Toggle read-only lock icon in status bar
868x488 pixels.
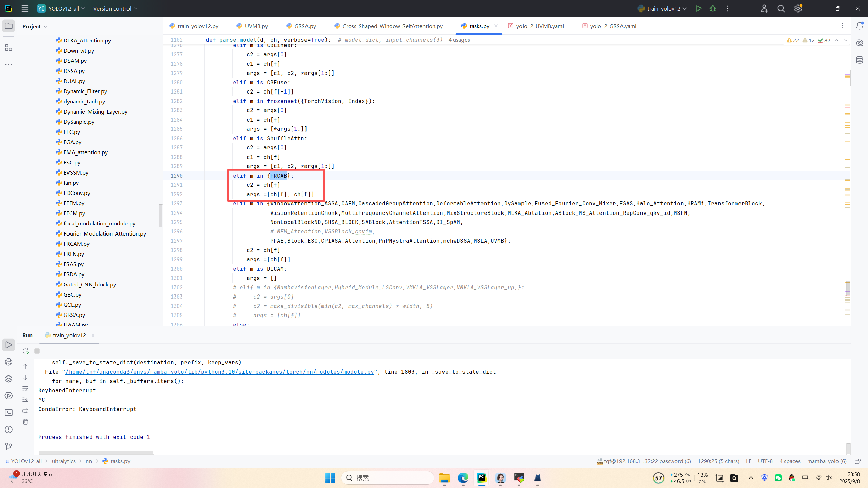point(857,461)
